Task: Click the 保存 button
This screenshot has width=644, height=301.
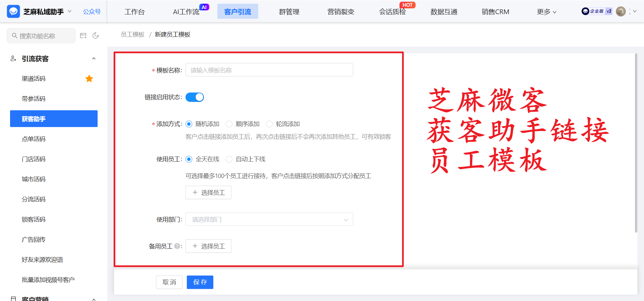Action: (200, 282)
